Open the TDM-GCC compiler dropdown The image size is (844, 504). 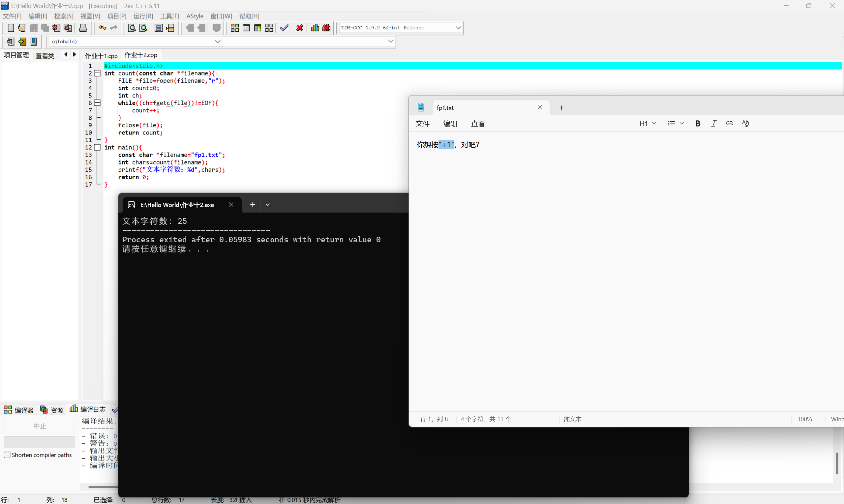click(458, 28)
